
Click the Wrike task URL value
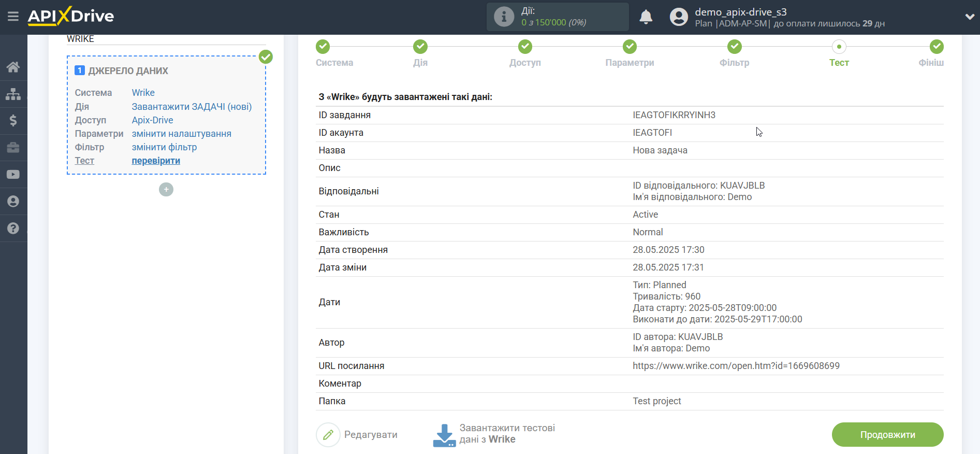(x=736, y=366)
